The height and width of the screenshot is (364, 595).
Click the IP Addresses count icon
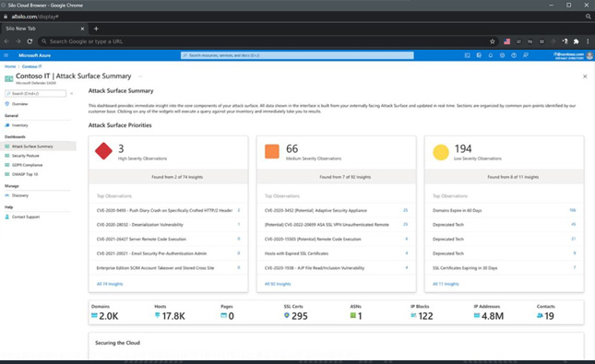477,315
